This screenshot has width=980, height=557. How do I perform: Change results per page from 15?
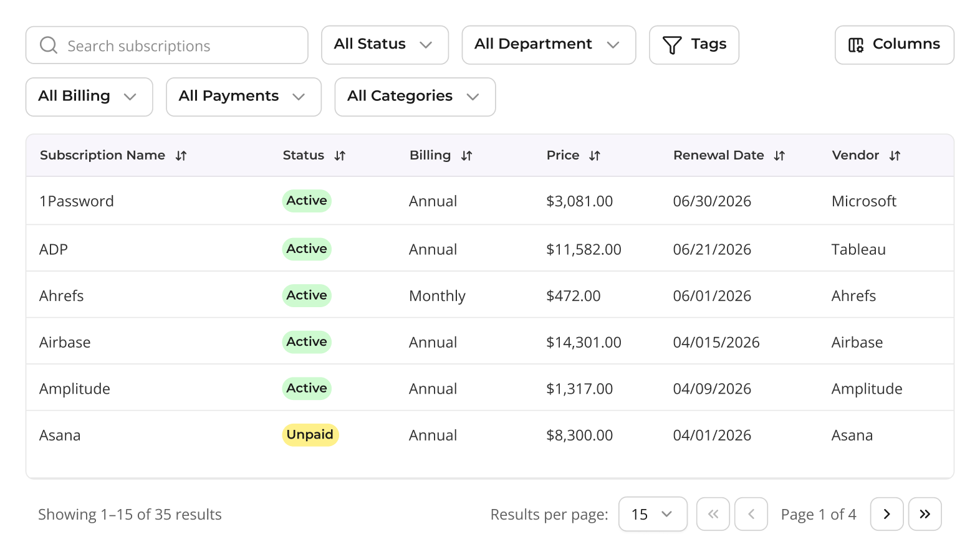653,514
